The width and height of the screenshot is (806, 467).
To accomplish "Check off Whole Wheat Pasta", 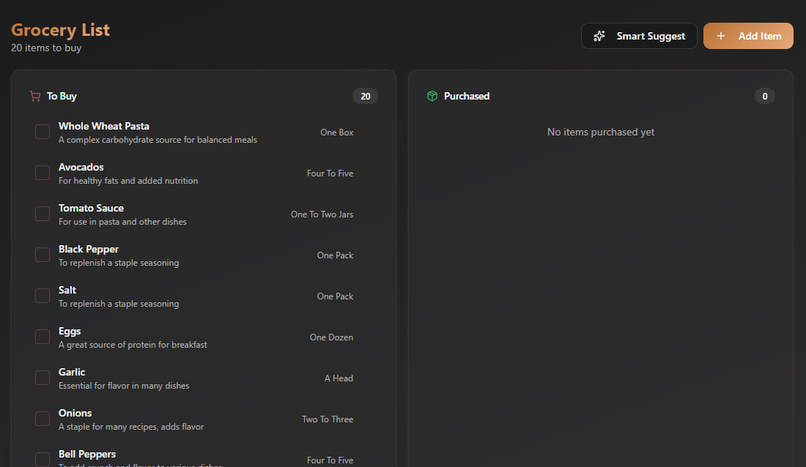I will [42, 132].
